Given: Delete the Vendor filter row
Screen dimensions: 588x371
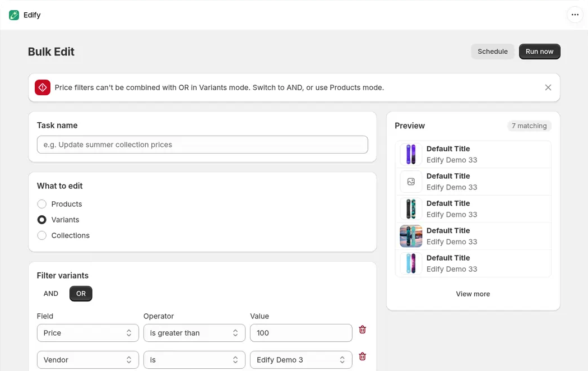Looking at the screenshot, I should 362,356.
